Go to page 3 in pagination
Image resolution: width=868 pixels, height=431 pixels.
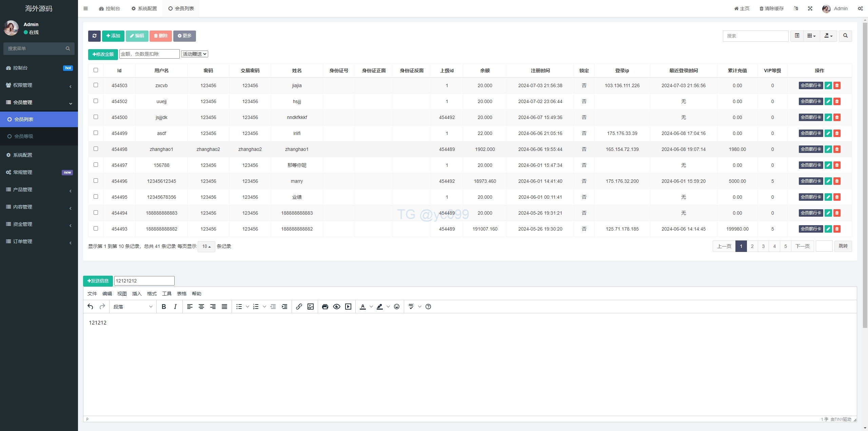tap(763, 246)
